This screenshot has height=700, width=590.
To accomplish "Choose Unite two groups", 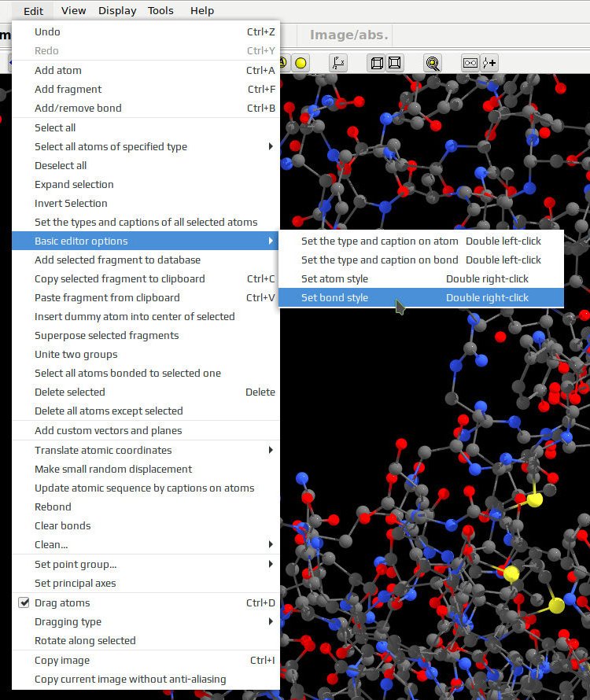I will coord(146,354).
